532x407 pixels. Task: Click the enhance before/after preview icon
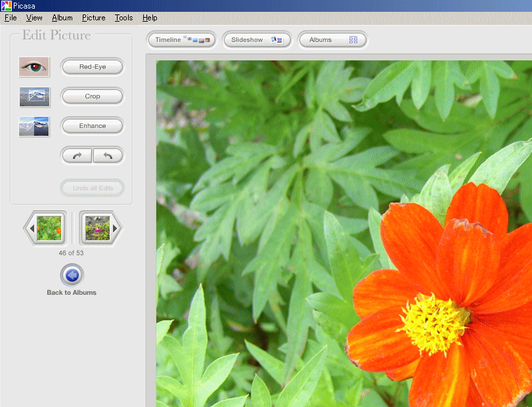pos(34,126)
